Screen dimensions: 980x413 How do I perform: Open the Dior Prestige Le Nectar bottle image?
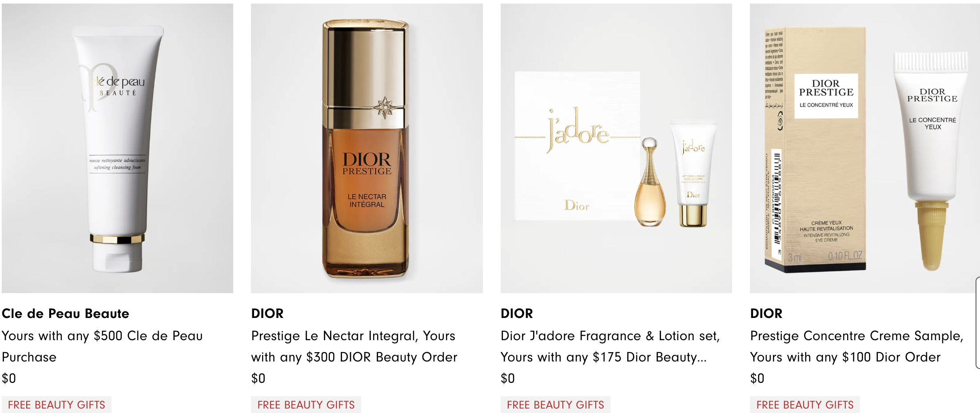tap(367, 148)
